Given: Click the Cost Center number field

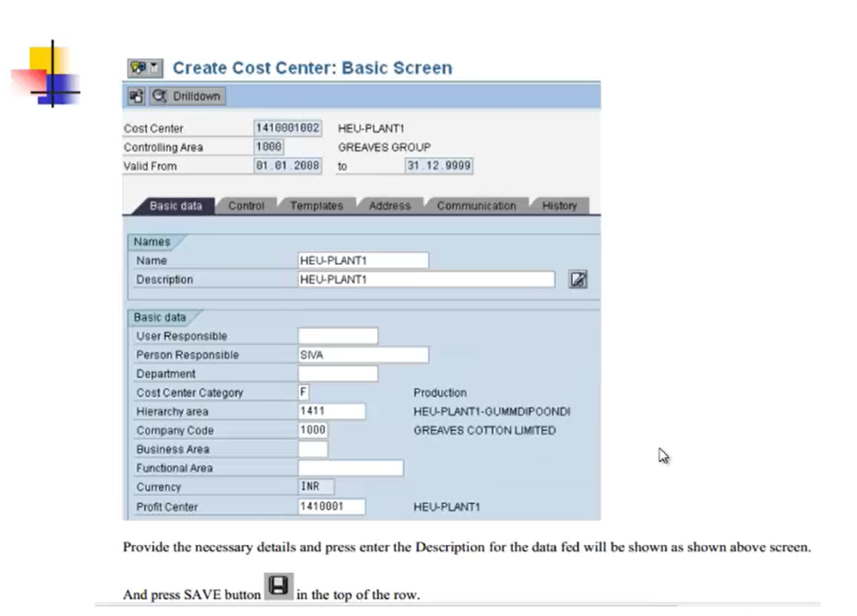Looking at the screenshot, I should pyautogui.click(x=288, y=128).
